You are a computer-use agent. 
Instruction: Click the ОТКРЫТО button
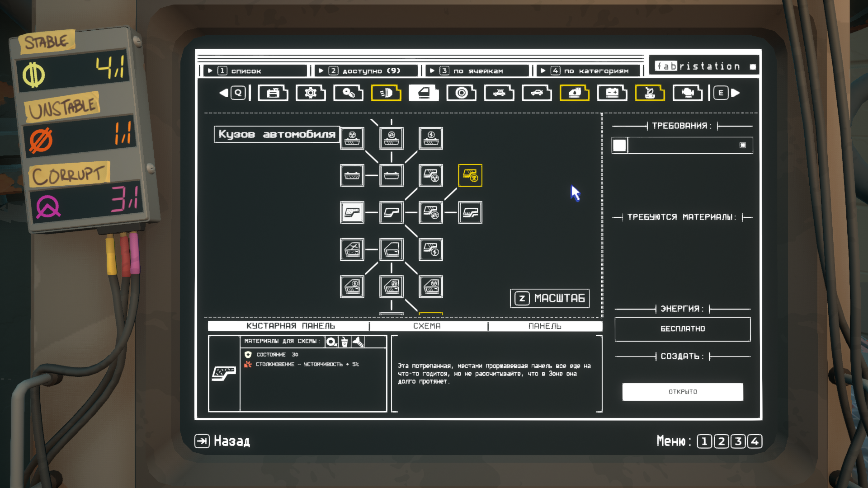pyautogui.click(x=683, y=392)
